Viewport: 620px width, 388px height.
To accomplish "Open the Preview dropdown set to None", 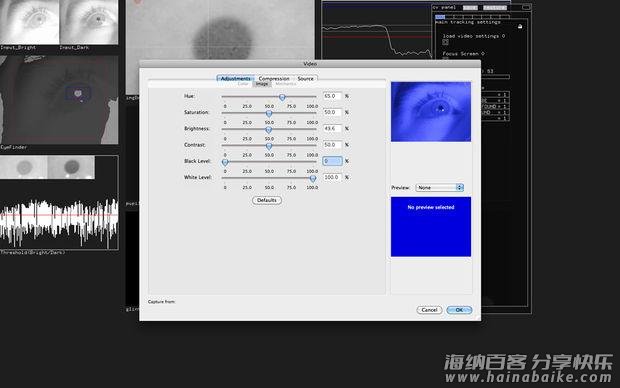I will point(440,187).
